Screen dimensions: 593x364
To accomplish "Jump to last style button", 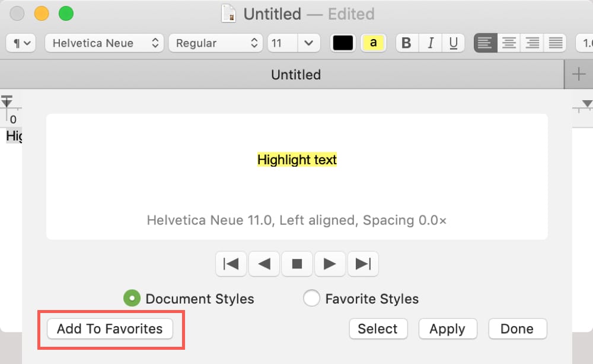I will [363, 264].
